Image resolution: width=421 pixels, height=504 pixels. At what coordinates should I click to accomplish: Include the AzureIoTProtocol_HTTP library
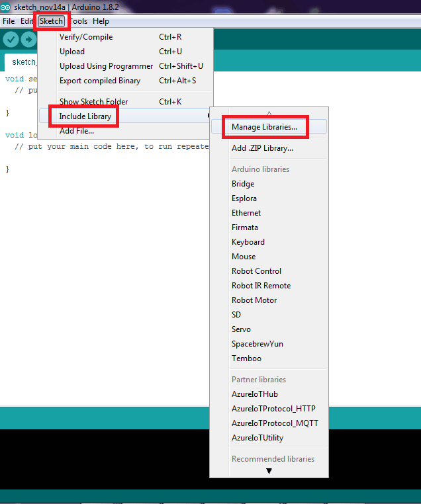pyautogui.click(x=269, y=409)
